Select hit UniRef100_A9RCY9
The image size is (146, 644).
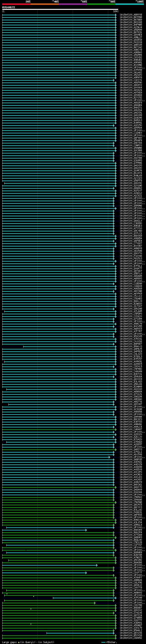(x=131, y=50)
